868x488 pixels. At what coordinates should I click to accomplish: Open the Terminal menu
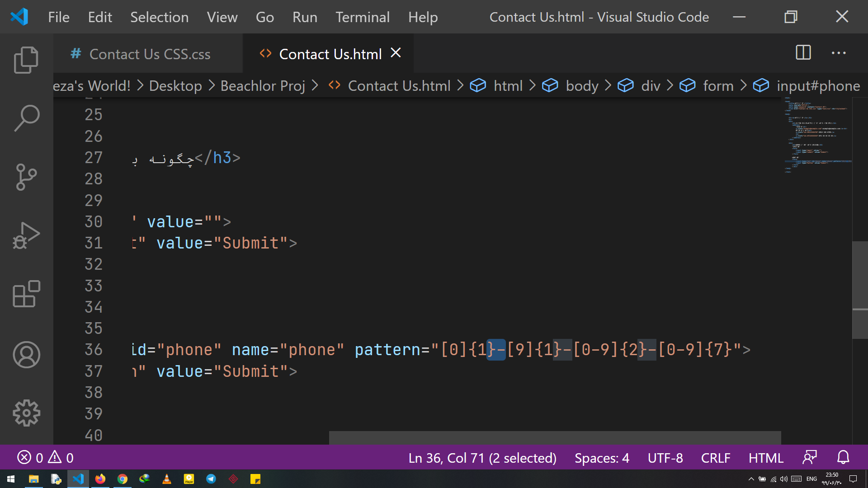tap(363, 17)
